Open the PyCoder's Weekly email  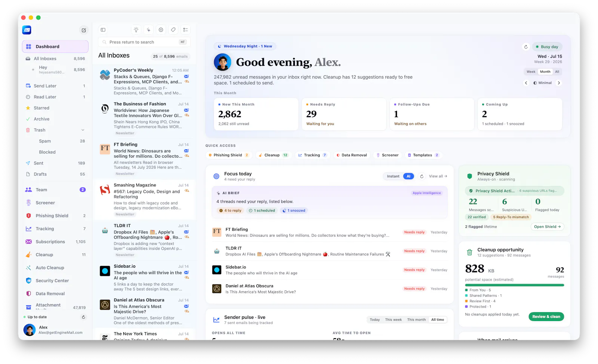click(x=144, y=81)
